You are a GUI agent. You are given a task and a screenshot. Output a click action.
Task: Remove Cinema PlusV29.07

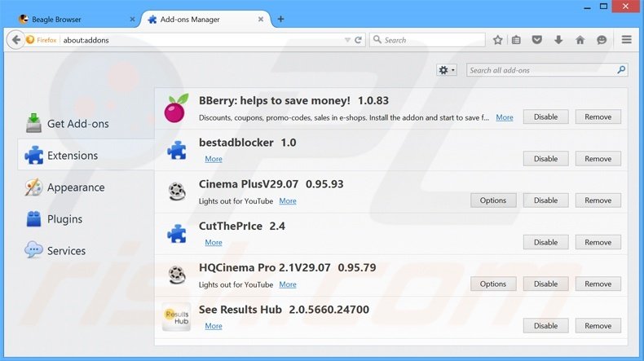(598, 200)
